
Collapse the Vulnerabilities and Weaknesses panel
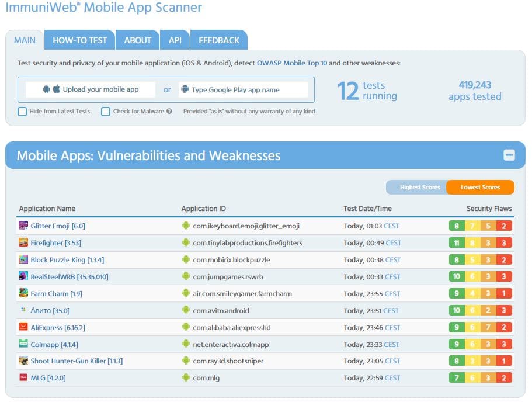pyautogui.click(x=509, y=155)
